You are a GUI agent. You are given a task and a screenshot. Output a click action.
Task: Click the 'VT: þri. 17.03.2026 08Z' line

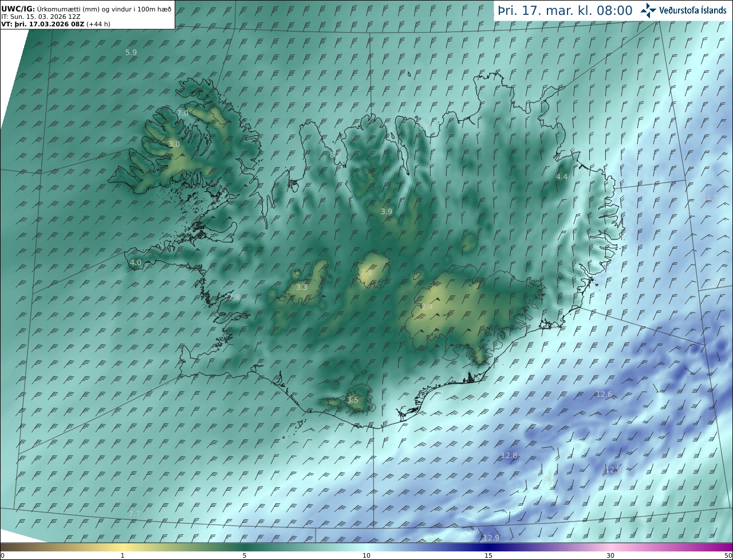click(x=56, y=24)
